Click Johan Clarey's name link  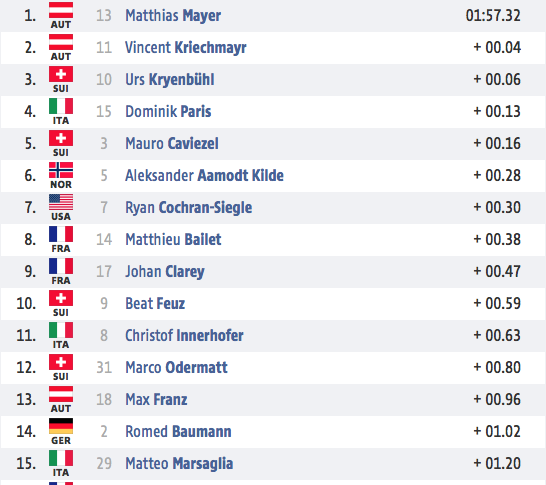click(165, 272)
